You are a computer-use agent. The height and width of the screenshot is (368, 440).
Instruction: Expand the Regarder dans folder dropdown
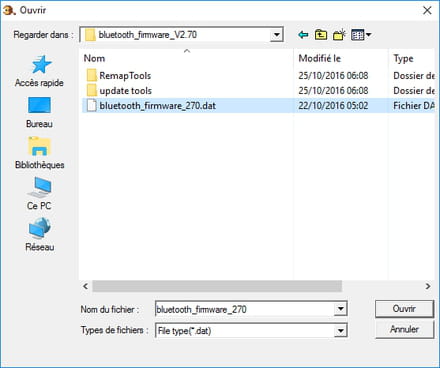point(277,35)
